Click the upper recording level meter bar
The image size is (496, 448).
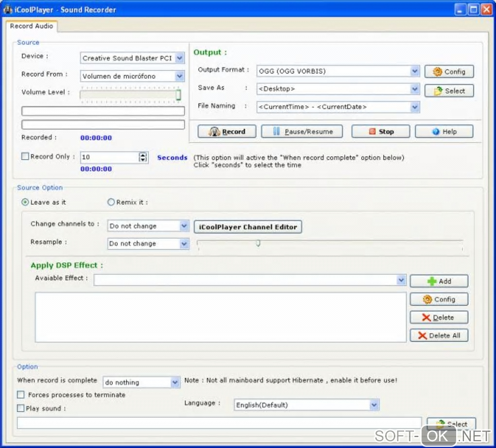click(103, 111)
